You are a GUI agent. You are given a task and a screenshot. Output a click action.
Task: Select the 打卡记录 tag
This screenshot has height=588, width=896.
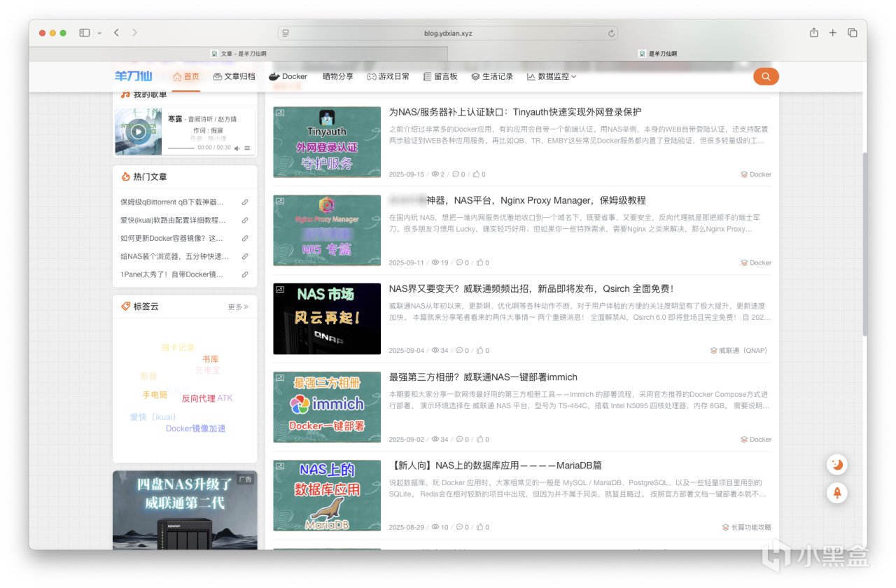coord(178,347)
